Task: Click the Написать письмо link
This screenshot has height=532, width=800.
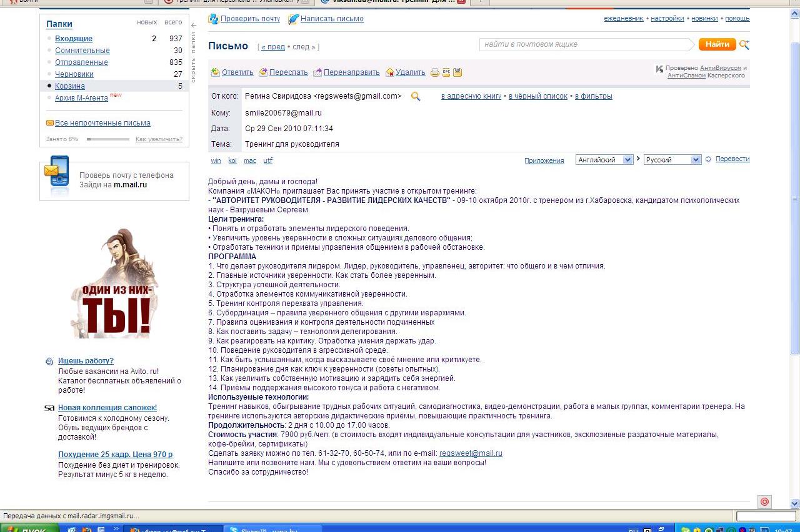Action: pyautogui.click(x=332, y=19)
